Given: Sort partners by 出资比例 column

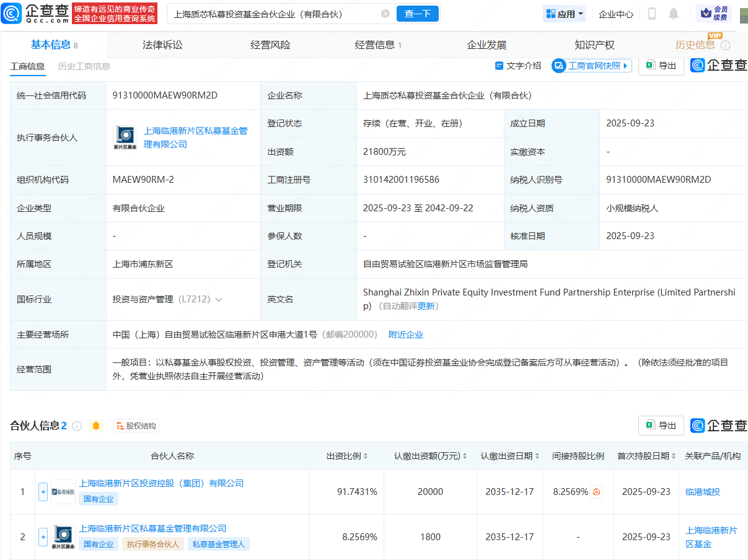Looking at the screenshot, I should (347, 456).
